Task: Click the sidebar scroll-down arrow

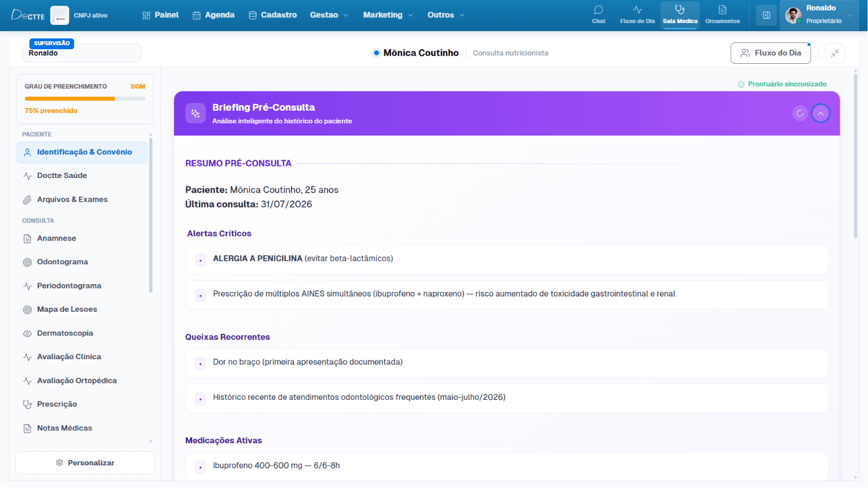Action: (x=151, y=441)
